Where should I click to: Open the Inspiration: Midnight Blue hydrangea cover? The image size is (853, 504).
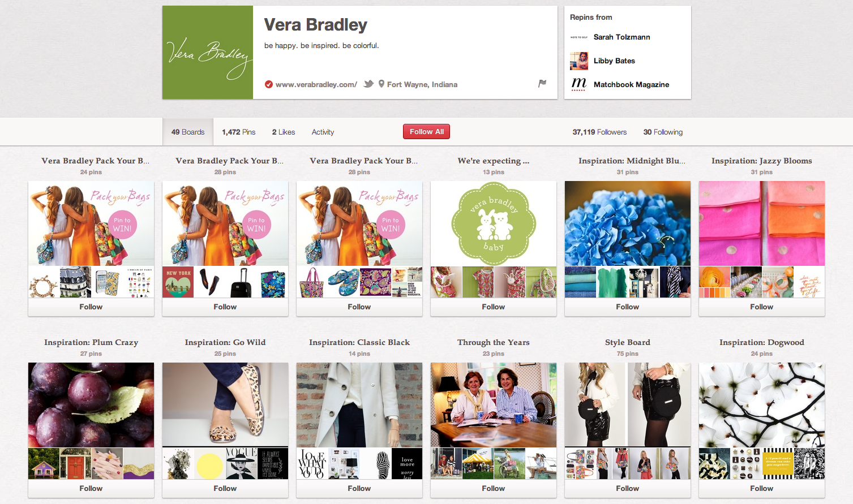click(628, 223)
